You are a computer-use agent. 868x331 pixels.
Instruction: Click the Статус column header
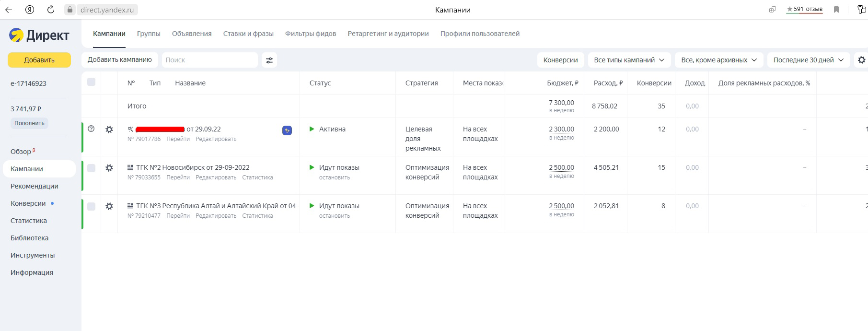coord(320,83)
